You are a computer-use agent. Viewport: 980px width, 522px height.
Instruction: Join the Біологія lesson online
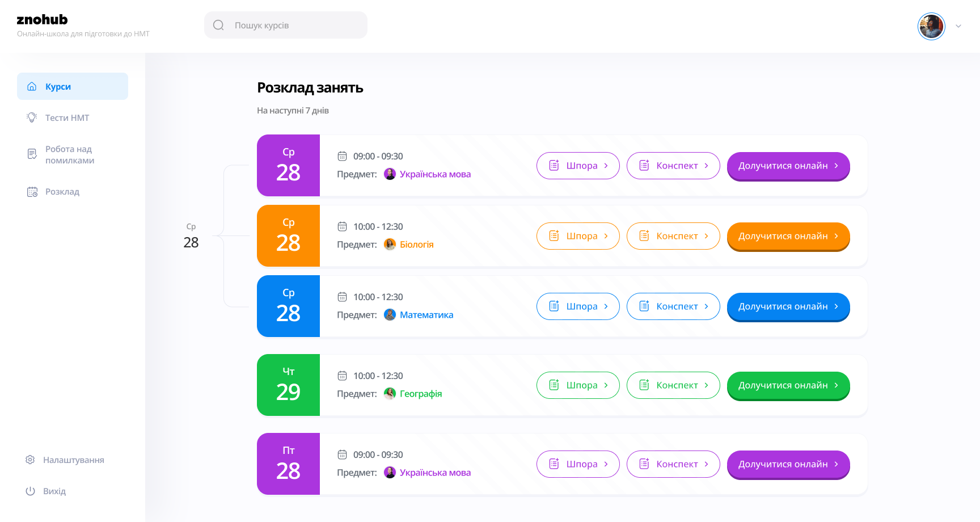point(788,236)
